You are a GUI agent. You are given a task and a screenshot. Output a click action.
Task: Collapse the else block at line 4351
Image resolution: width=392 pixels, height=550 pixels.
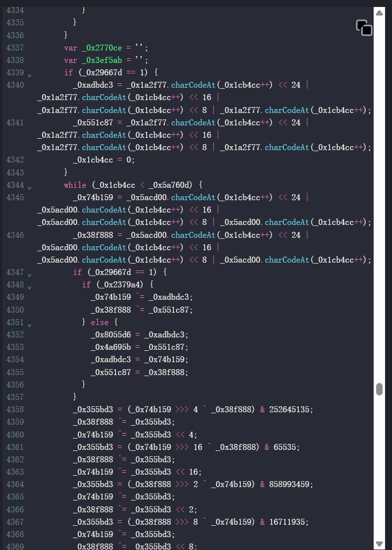coord(29,325)
